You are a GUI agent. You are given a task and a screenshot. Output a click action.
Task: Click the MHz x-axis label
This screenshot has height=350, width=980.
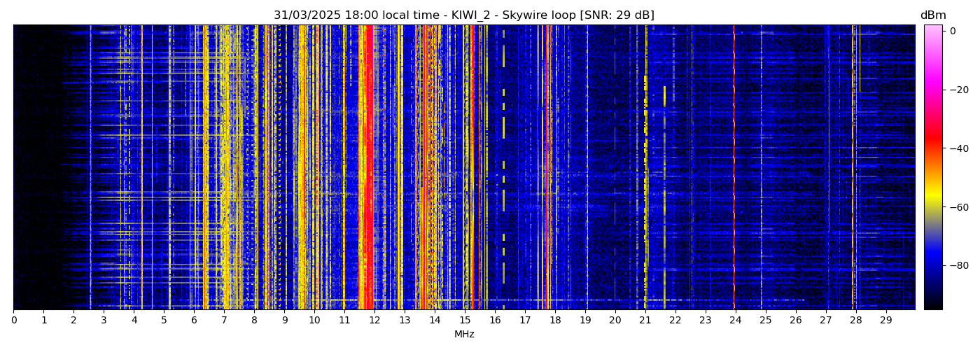pyautogui.click(x=464, y=335)
